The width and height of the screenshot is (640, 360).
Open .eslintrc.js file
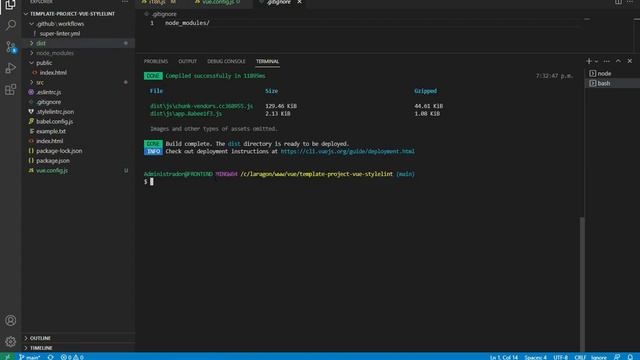click(49, 92)
